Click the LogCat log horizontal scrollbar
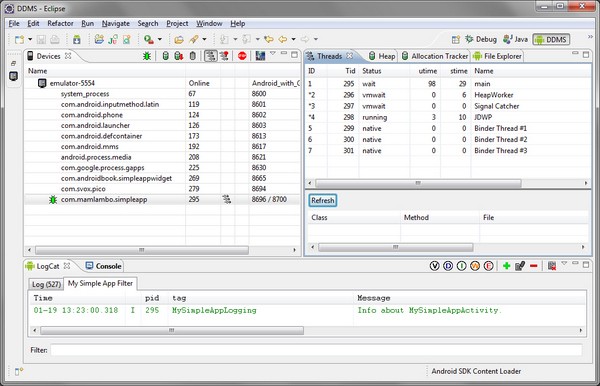This screenshot has height=386, width=600. (x=172, y=331)
